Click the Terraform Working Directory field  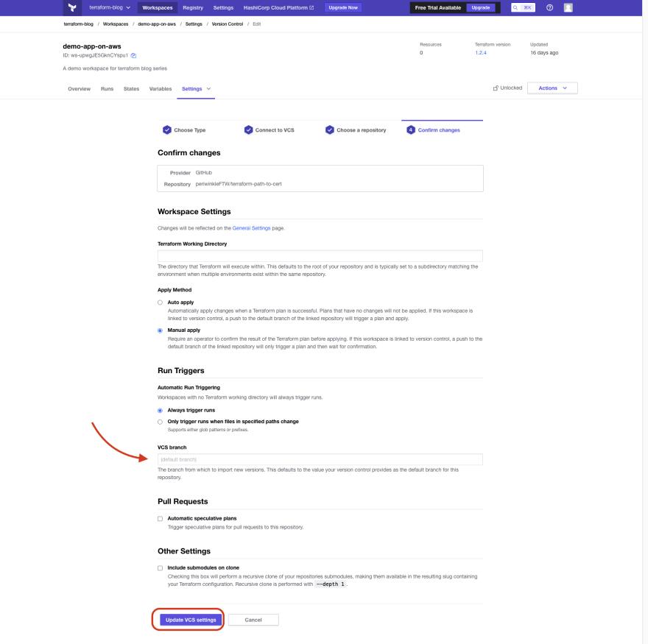coord(320,255)
